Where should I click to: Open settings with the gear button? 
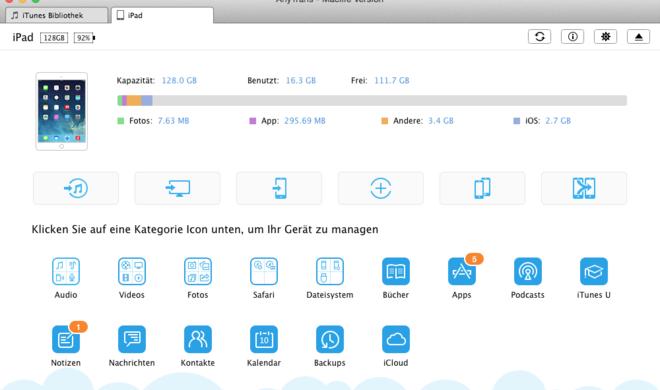tap(605, 37)
